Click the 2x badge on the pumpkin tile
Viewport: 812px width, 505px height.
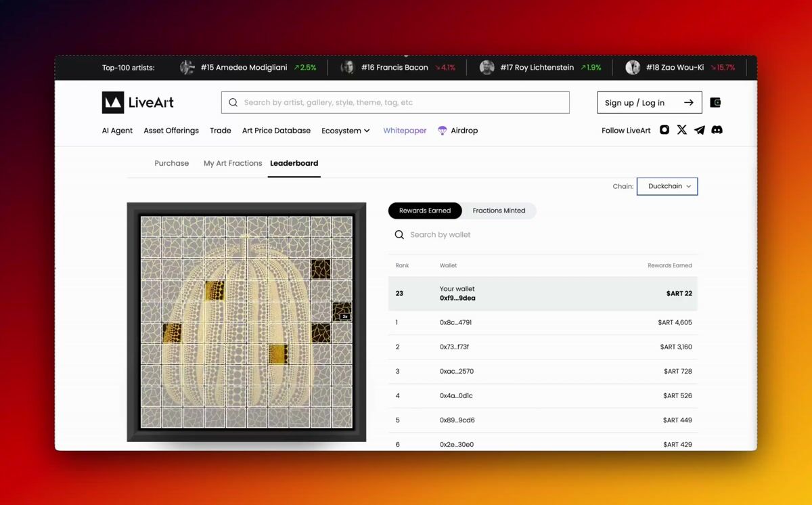point(345,316)
